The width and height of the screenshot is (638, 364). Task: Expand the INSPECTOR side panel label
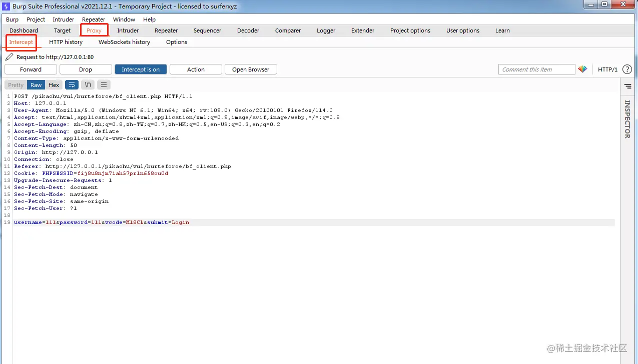627,119
